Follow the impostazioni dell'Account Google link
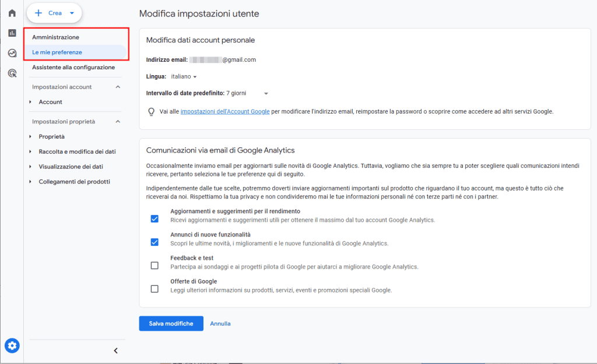597x364 pixels. coord(225,111)
